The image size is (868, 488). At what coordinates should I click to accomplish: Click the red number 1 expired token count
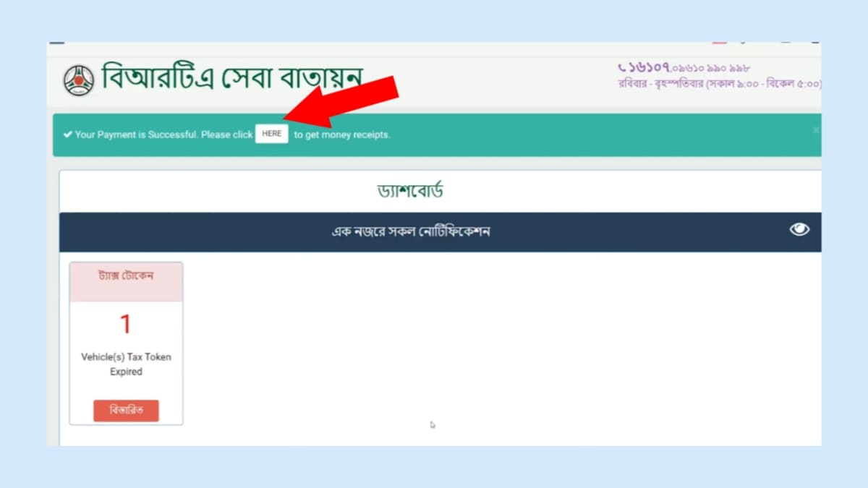click(125, 324)
